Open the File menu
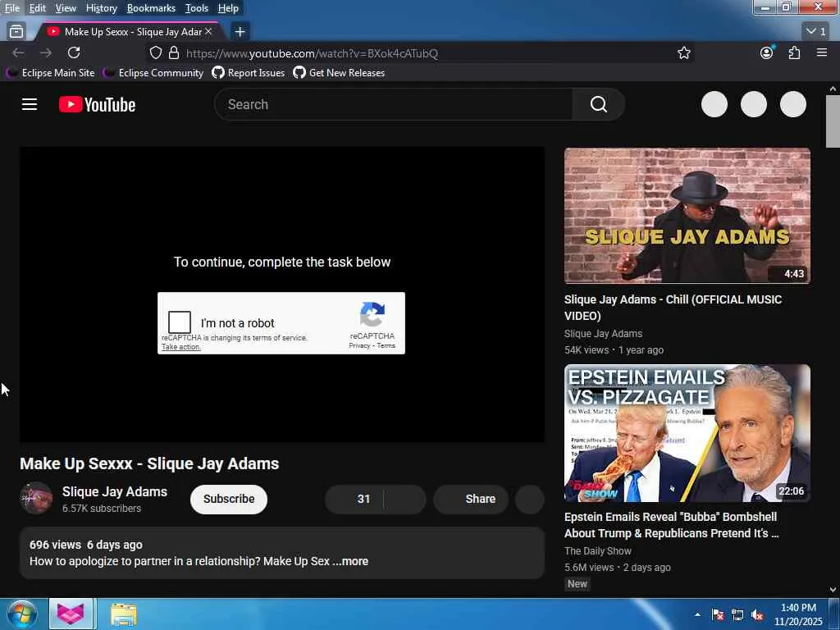This screenshot has width=840, height=630. pyautogui.click(x=11, y=8)
